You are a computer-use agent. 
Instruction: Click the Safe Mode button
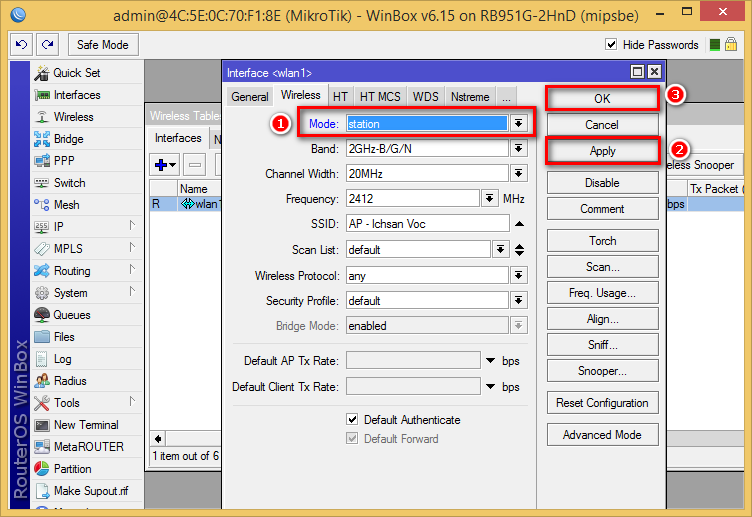point(103,45)
